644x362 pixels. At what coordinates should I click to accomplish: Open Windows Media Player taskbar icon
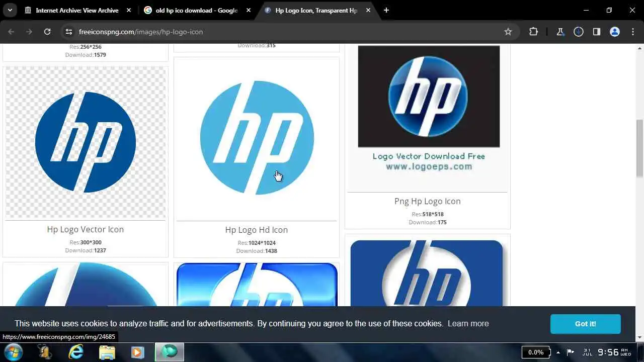pos(137,352)
